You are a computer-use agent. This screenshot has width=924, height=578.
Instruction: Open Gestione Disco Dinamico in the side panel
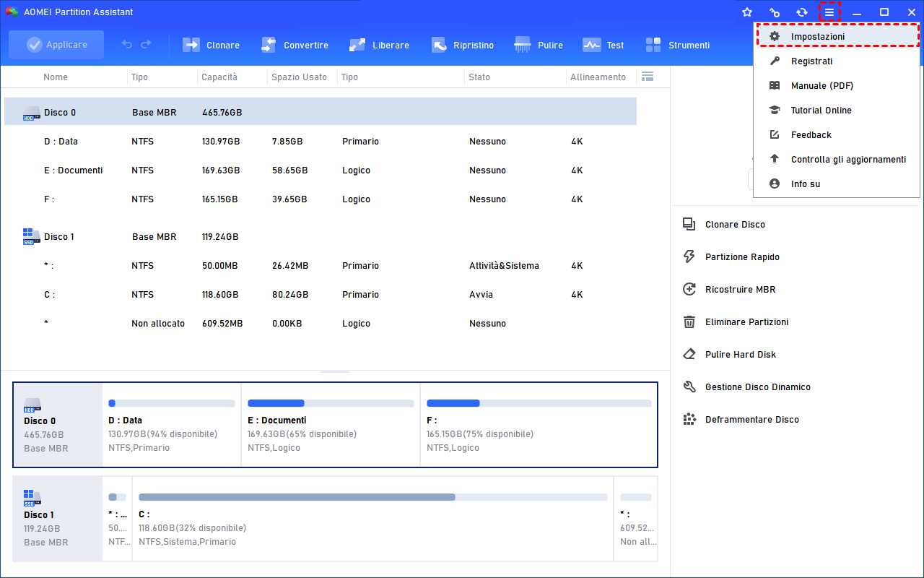[746, 387]
